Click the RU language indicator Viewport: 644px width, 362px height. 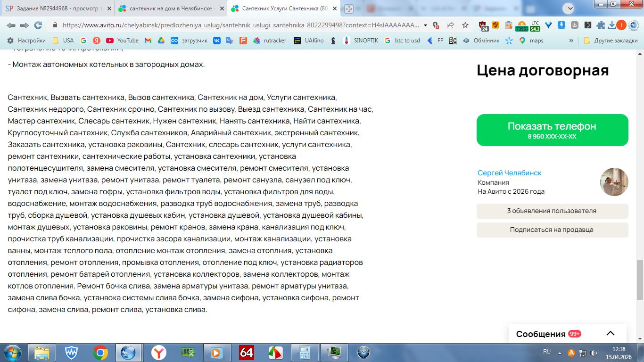pos(547,352)
